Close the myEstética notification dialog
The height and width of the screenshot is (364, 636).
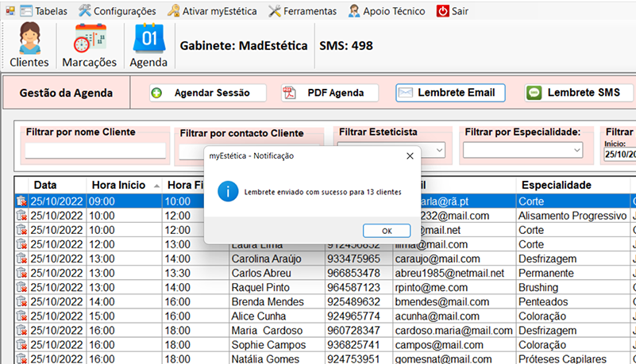(410, 156)
